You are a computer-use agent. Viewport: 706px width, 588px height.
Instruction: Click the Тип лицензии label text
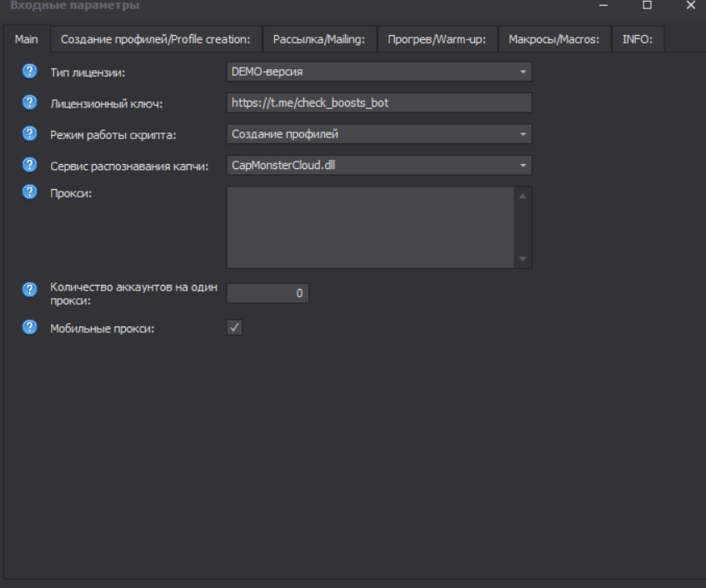click(x=88, y=72)
